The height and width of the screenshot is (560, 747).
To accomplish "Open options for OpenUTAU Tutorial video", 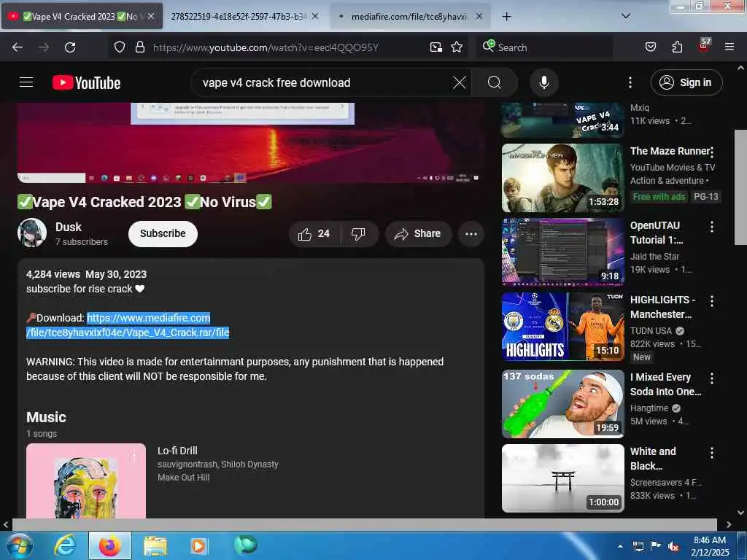I will 712,227.
